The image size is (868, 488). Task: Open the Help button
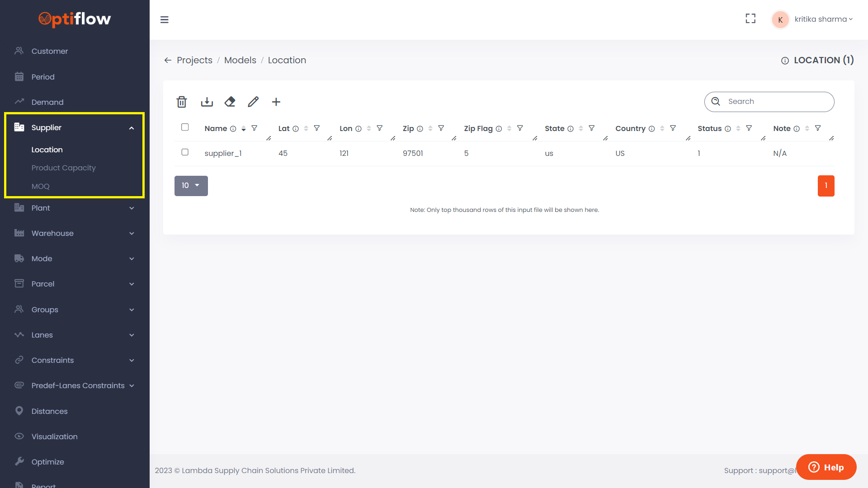[x=826, y=467]
